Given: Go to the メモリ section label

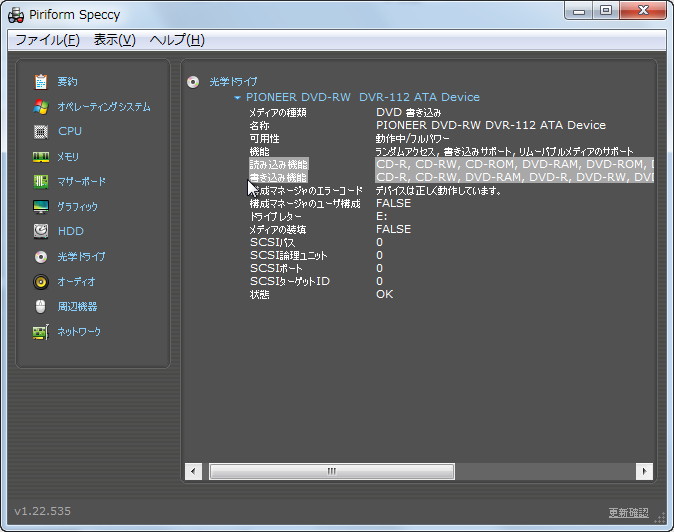Looking at the screenshot, I should [68, 157].
